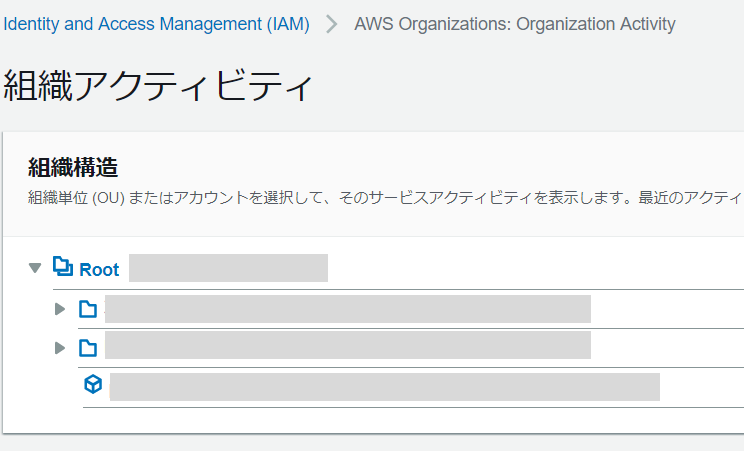Click the account cube icon
The height and width of the screenshot is (451, 744).
(x=93, y=385)
